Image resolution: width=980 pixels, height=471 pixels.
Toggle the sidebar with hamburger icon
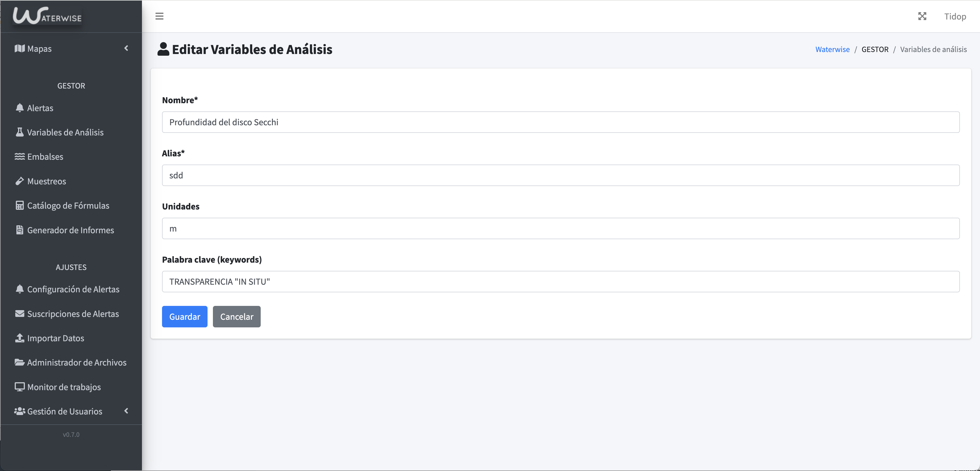pyautogui.click(x=159, y=16)
